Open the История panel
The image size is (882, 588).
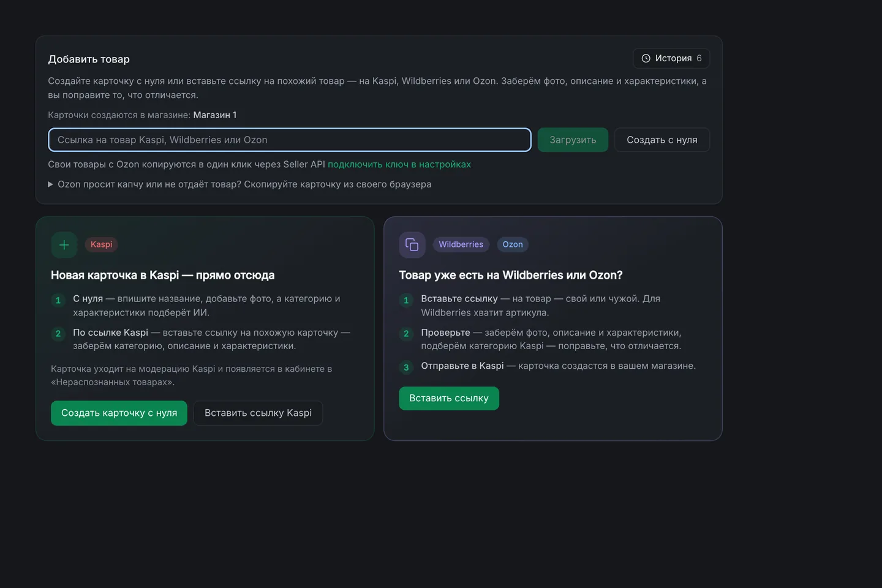click(x=671, y=58)
